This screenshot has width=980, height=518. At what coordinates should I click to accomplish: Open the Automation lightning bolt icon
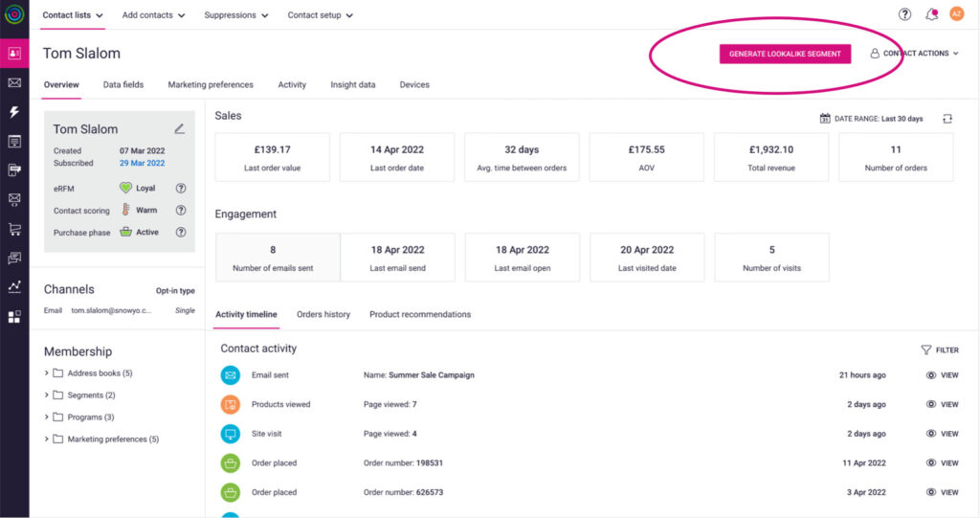[14, 112]
